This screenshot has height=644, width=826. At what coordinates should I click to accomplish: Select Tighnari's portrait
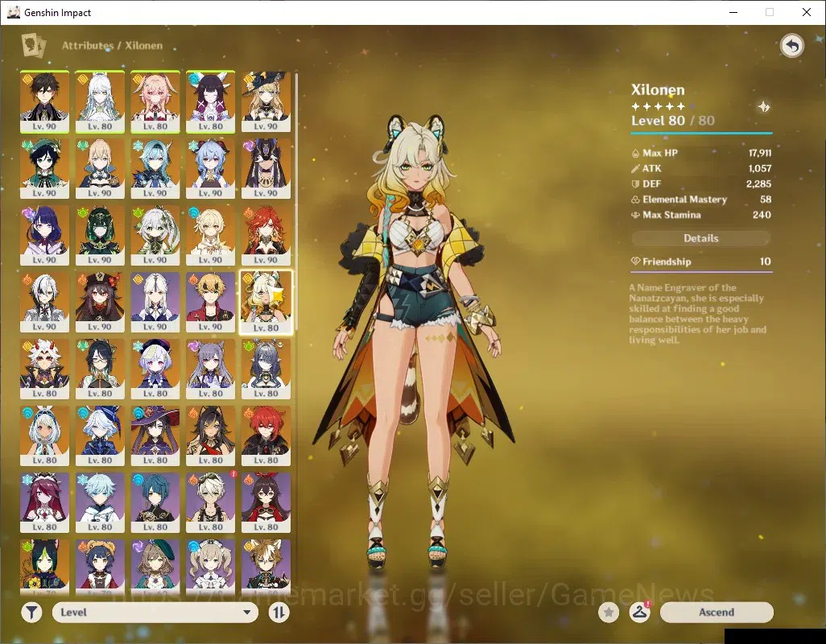tap(45, 566)
